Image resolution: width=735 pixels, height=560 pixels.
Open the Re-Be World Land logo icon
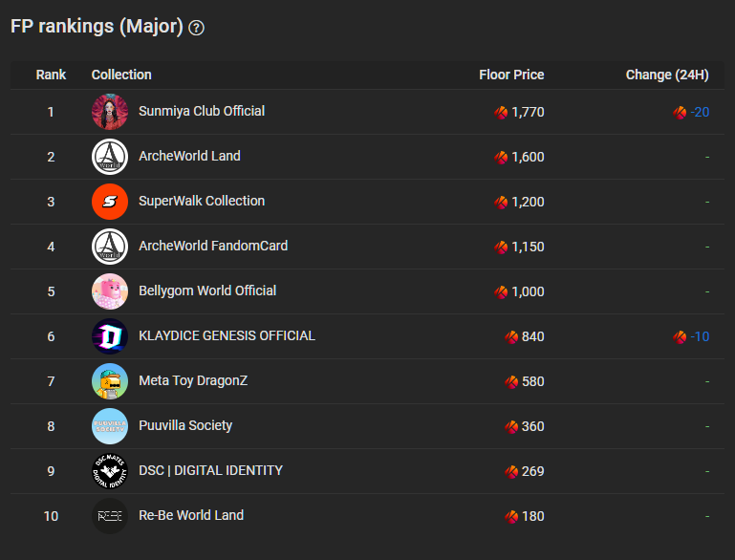pyautogui.click(x=110, y=516)
